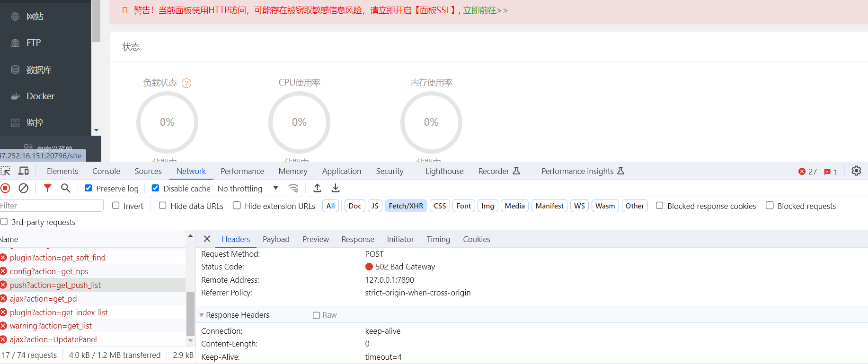Viewport: 868px width, 364px height.
Task: Select request warning?action=get_list
Action: [93, 326]
